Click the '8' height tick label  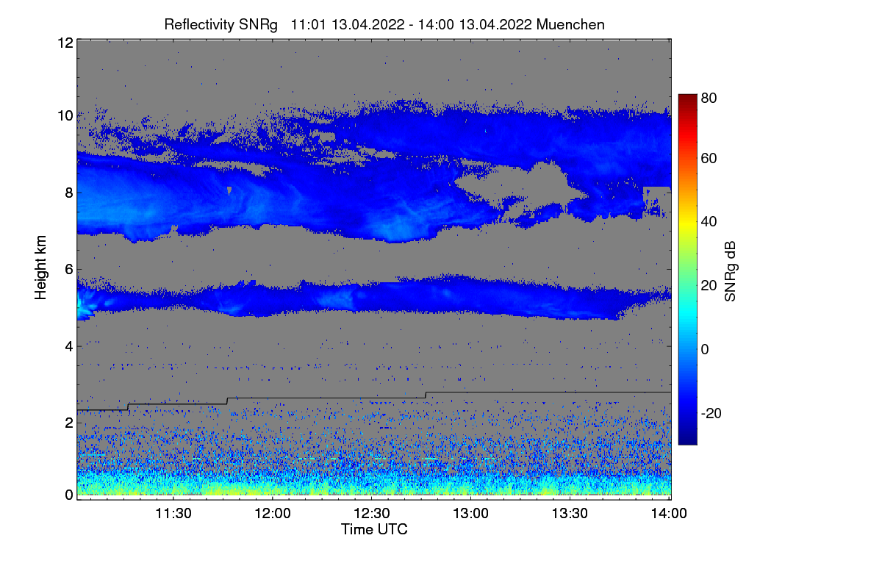coord(68,193)
